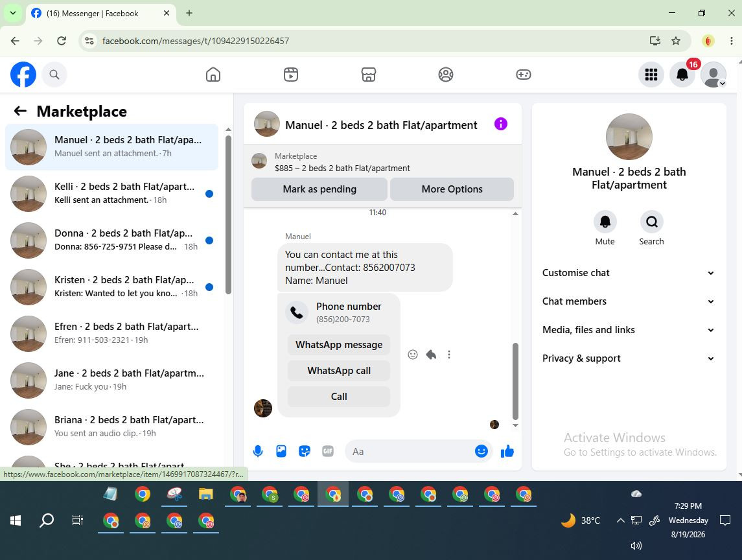Attach a photo file in composer

(281, 451)
